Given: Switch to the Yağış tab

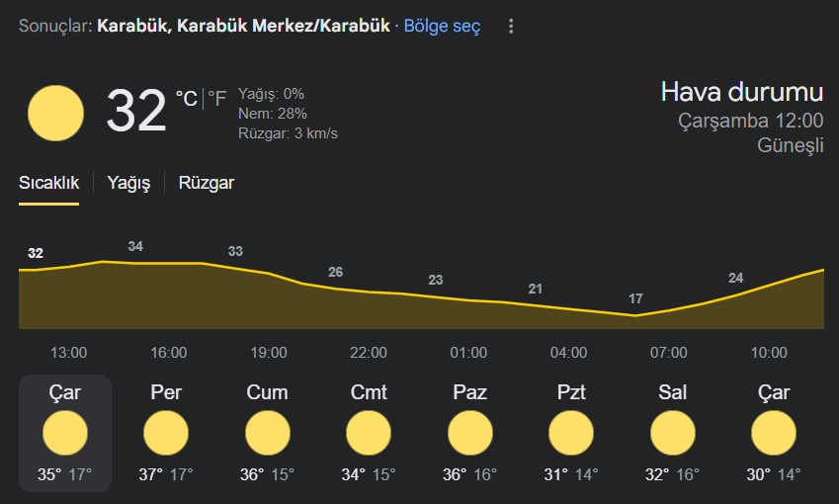Looking at the screenshot, I should pyautogui.click(x=128, y=183).
